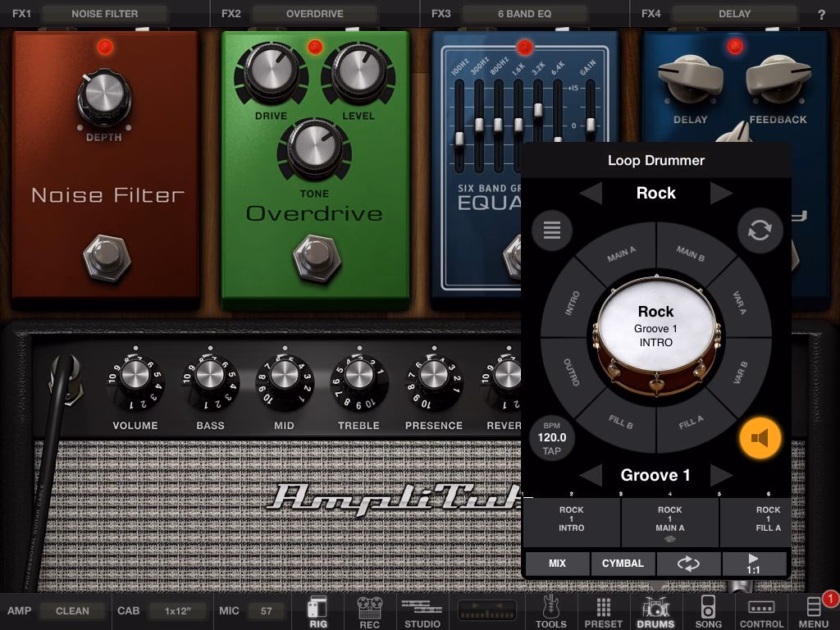Select the VAR B drum segment
The image size is (840, 630).
tap(740, 372)
